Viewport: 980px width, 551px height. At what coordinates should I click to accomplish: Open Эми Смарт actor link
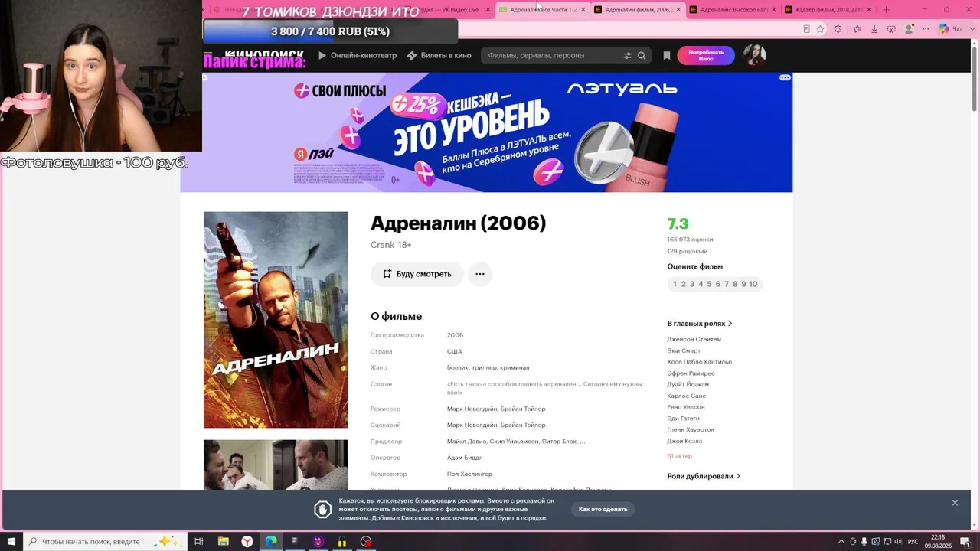684,350
